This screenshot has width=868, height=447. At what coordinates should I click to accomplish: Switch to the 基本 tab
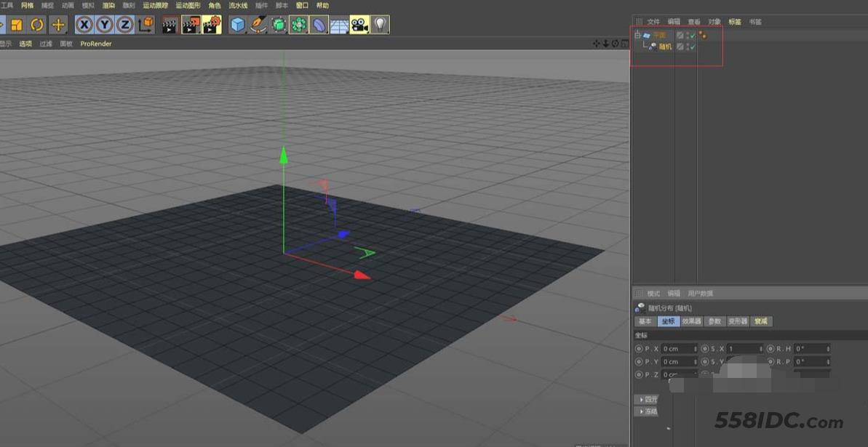pyautogui.click(x=645, y=321)
